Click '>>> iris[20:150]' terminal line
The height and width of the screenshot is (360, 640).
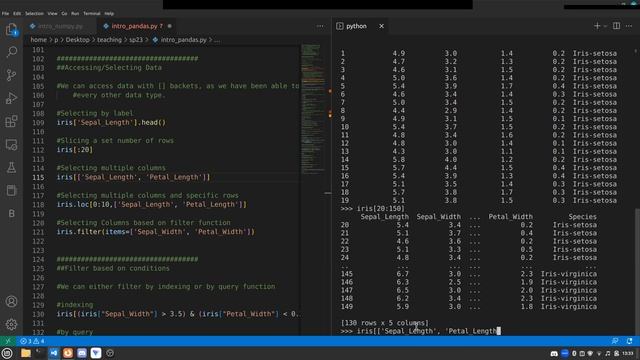pyautogui.click(x=373, y=209)
